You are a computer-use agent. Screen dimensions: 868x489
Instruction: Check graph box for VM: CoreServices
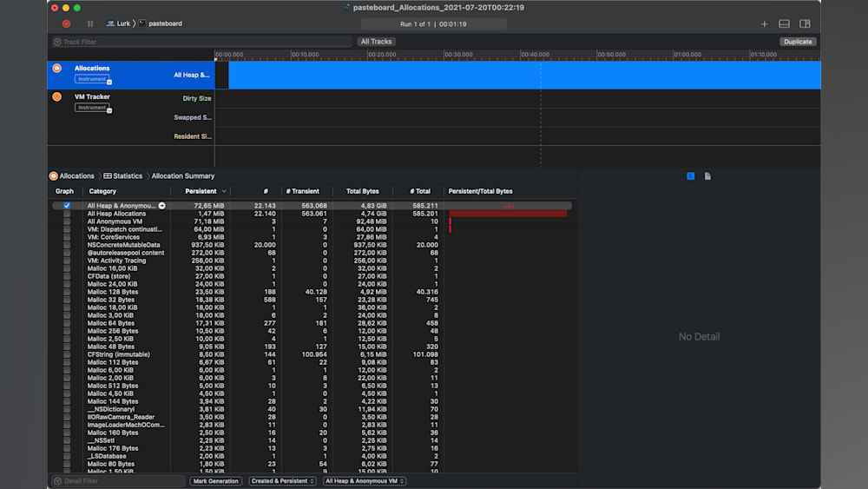(x=67, y=237)
